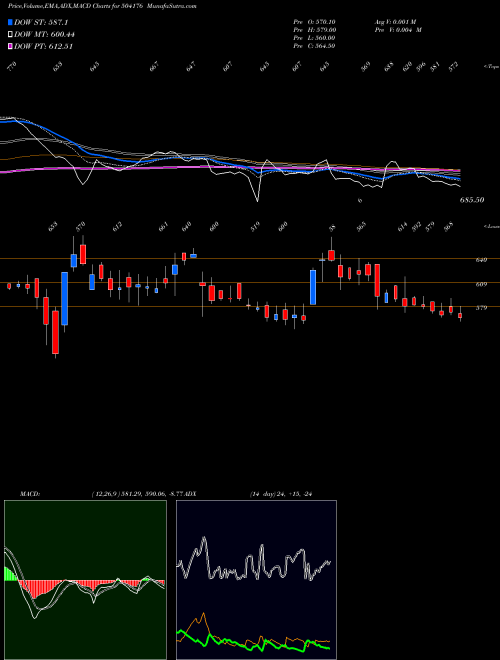Click the '572' tops label
Viewport: 500px width, 660px height.
[453, 66]
